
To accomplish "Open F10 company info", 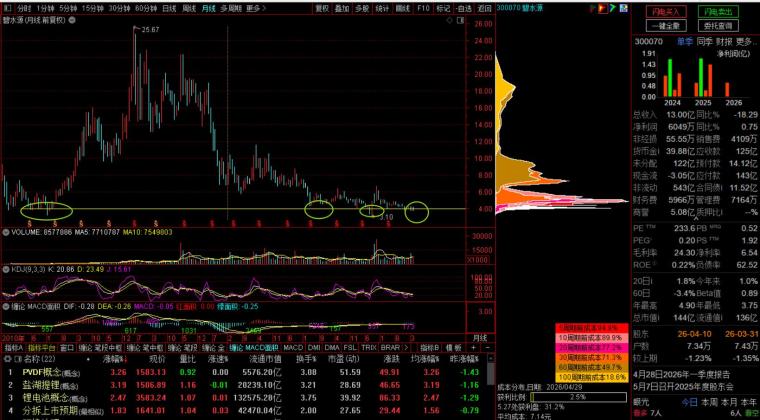I will 423,8.
